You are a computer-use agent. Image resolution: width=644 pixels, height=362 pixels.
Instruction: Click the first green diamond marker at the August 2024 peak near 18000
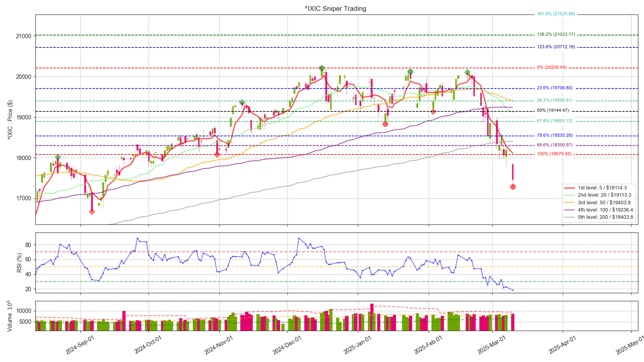click(x=58, y=157)
